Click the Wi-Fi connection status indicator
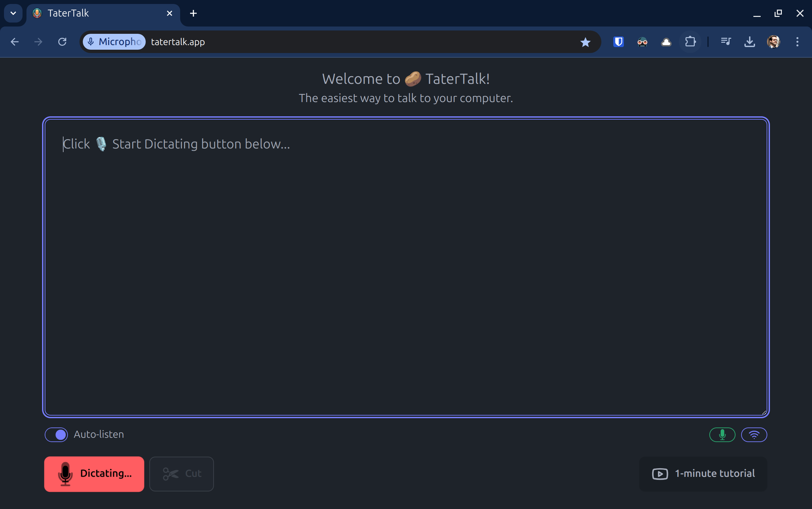The height and width of the screenshot is (509, 812). [754, 434]
